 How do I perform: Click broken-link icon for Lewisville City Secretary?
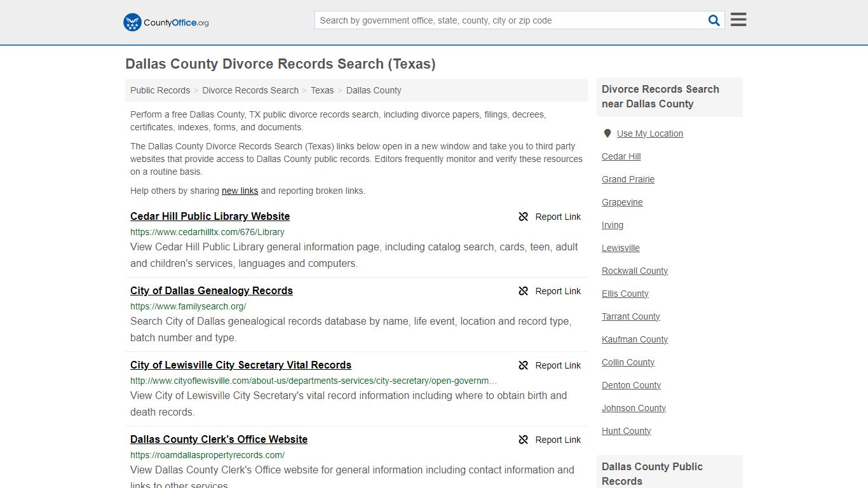(524, 365)
